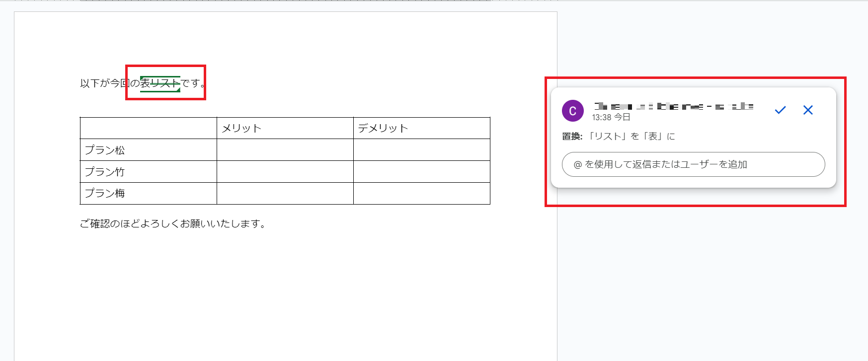Click the struck-through "リスト" text

pos(165,83)
